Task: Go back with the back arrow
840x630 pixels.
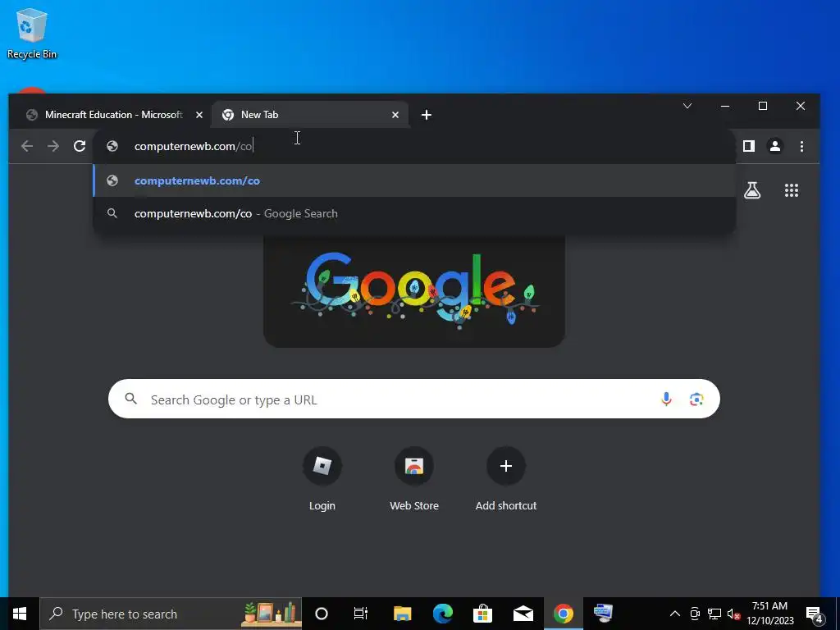Action: tap(27, 146)
